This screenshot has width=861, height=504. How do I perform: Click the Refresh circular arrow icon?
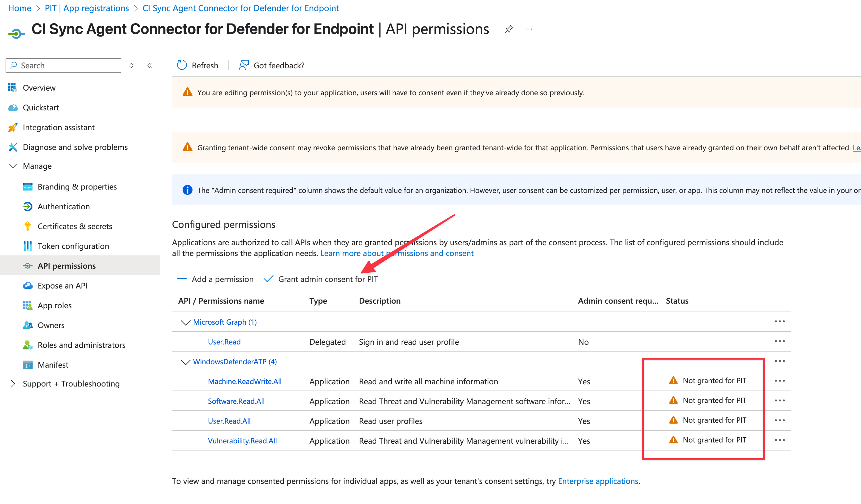tap(182, 65)
